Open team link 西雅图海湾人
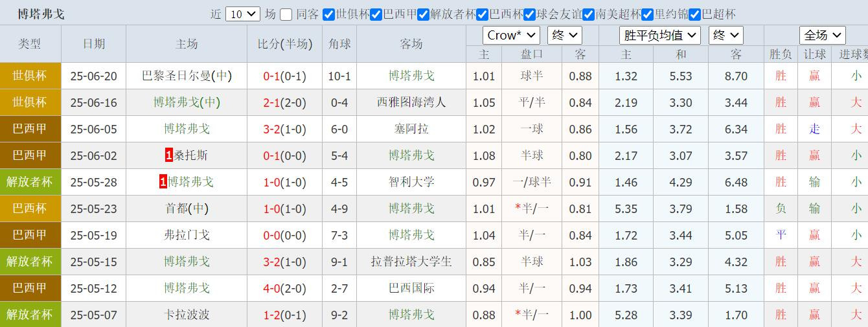 pyautogui.click(x=411, y=102)
